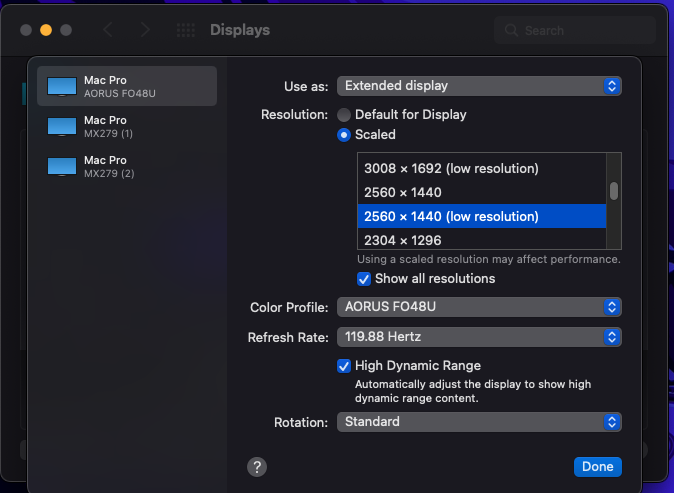Select the 2304 × 1296 resolution
The width and height of the screenshot is (674, 493).
403,240
